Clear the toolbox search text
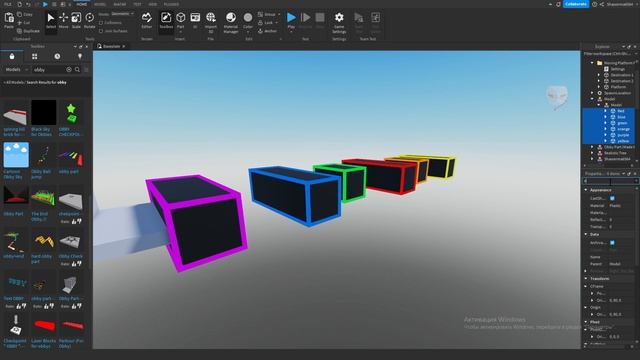Screen dimensions: 640x360 point(69,70)
